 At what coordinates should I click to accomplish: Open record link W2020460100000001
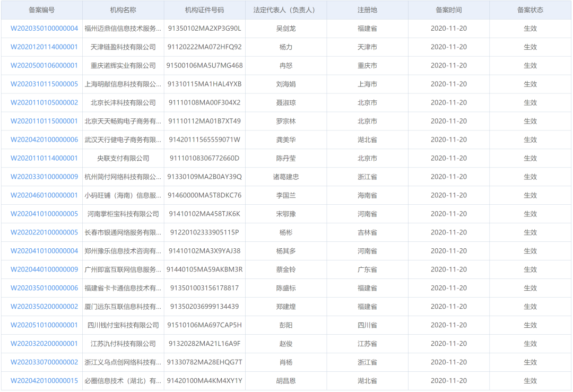tap(44, 195)
